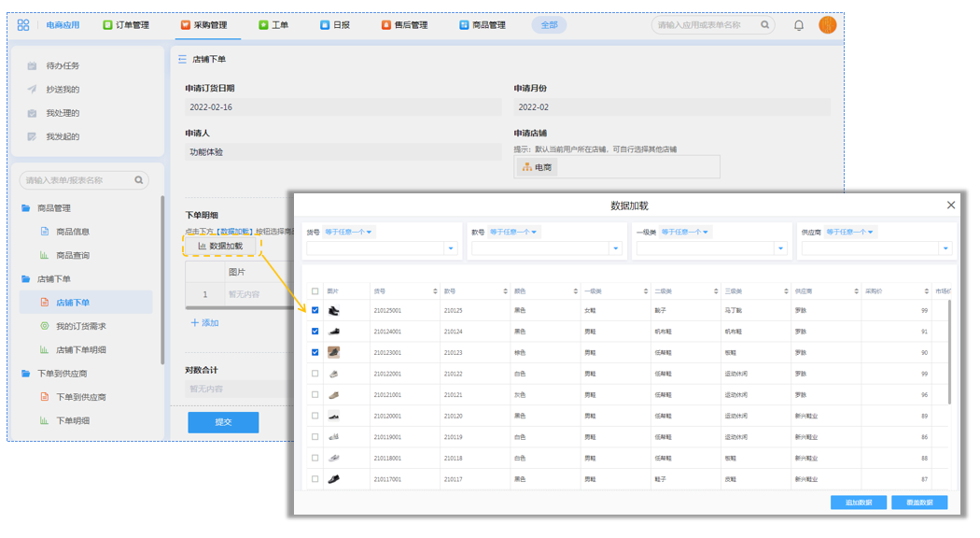Open 待办任务 in the sidebar
This screenshot has width=980, height=538.
(x=63, y=66)
